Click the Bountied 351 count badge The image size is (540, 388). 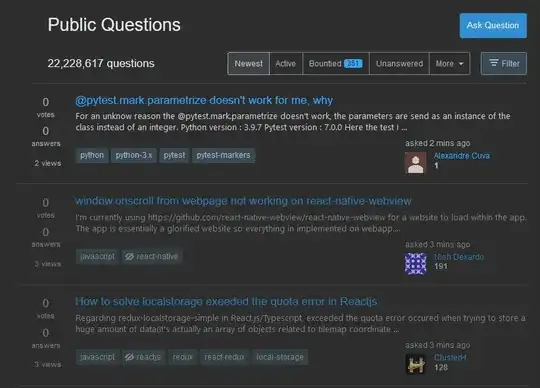[353, 64]
